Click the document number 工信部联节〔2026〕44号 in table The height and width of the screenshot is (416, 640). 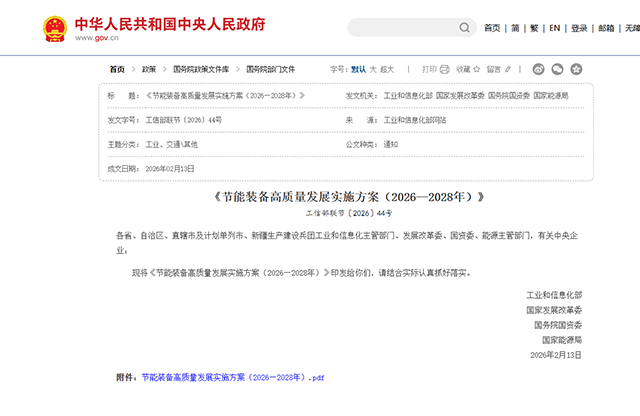click(x=184, y=120)
